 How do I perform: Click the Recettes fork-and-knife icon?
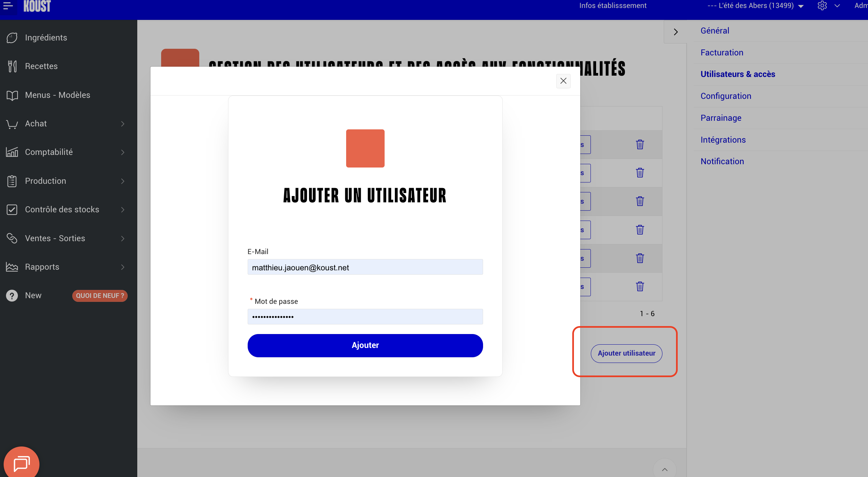(x=12, y=66)
